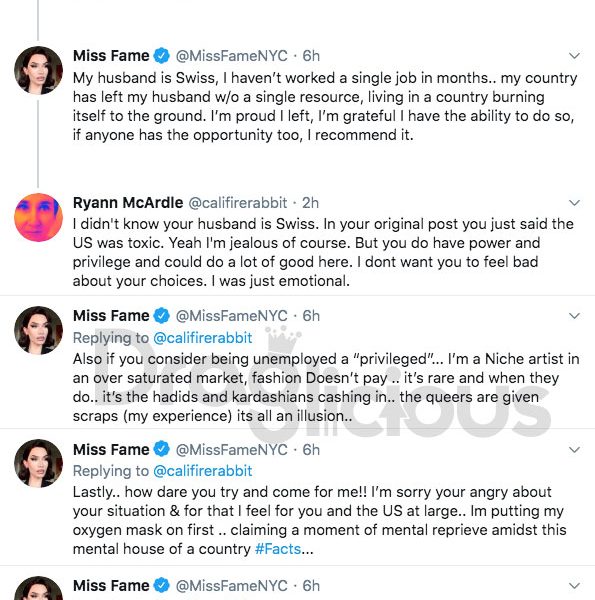Screen dimensions: 595x600
Task: Click verified badge on 'Also if you consider' tweet
Action: [x=161, y=316]
